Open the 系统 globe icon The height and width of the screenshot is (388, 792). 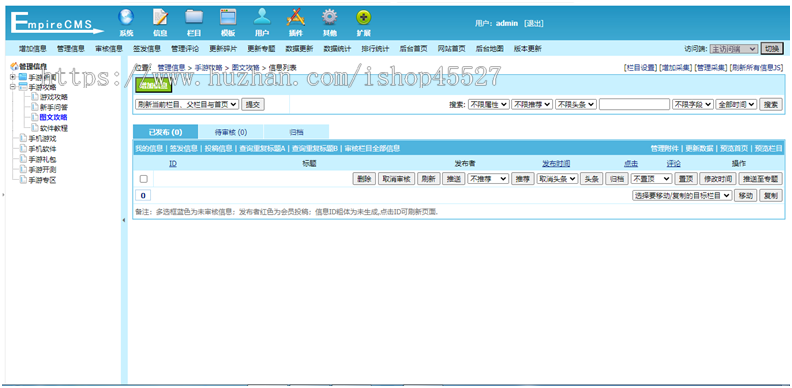[126, 18]
